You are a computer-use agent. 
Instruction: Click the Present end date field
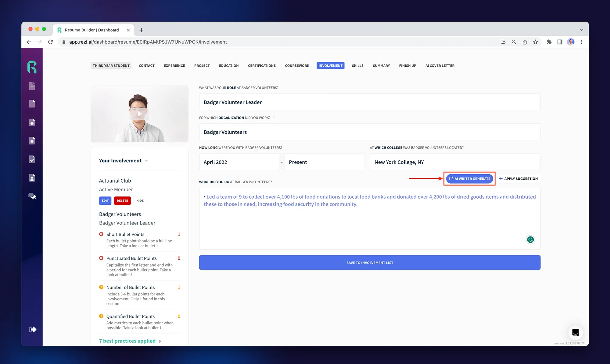click(324, 162)
